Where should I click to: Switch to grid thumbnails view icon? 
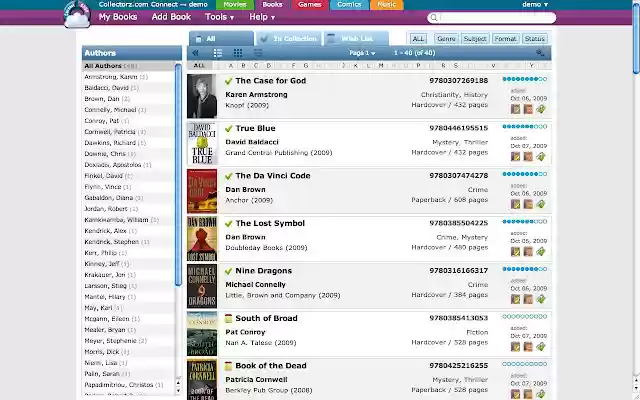coord(238,53)
